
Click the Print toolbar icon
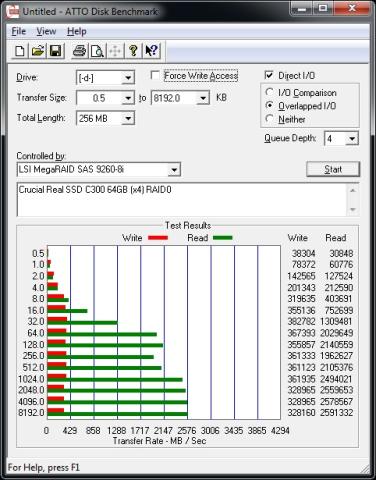[x=80, y=51]
